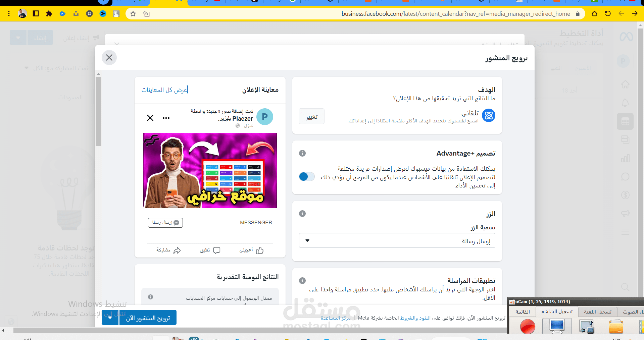Viewport: 644px width, 340px height.
Task: Click the ad preview image thumbnail
Action: coord(210,170)
